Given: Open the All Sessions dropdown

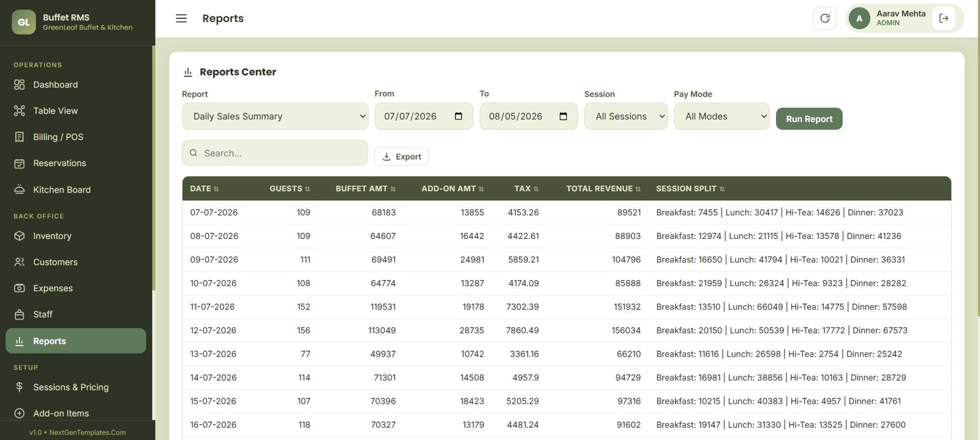Looking at the screenshot, I should click(x=626, y=116).
